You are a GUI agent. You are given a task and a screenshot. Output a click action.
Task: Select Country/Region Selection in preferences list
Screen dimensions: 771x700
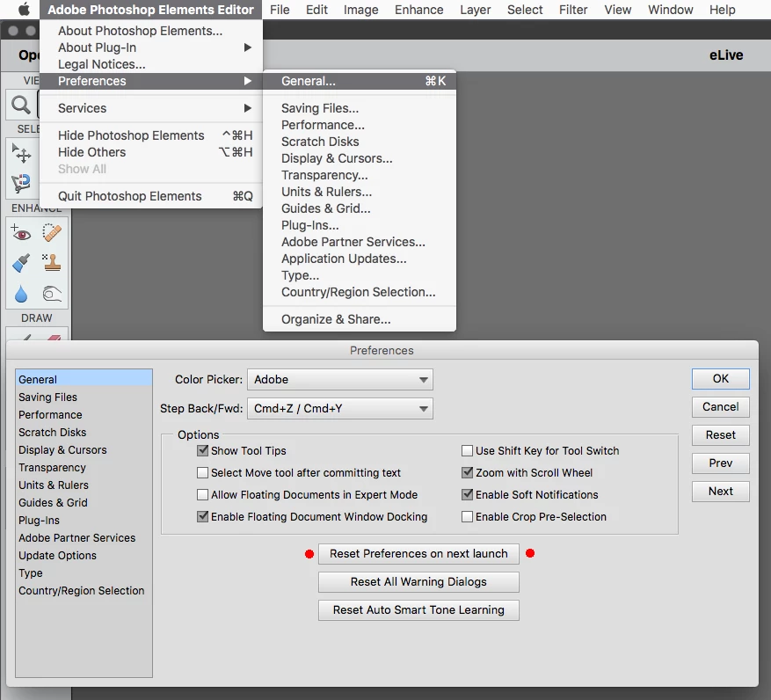pos(84,590)
